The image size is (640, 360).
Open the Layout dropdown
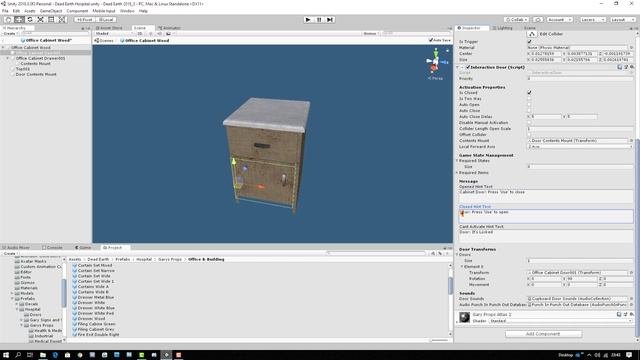[622, 20]
